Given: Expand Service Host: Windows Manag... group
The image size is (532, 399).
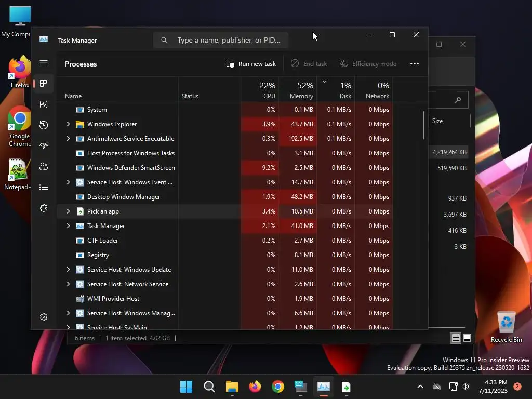Looking at the screenshot, I should (x=68, y=313).
